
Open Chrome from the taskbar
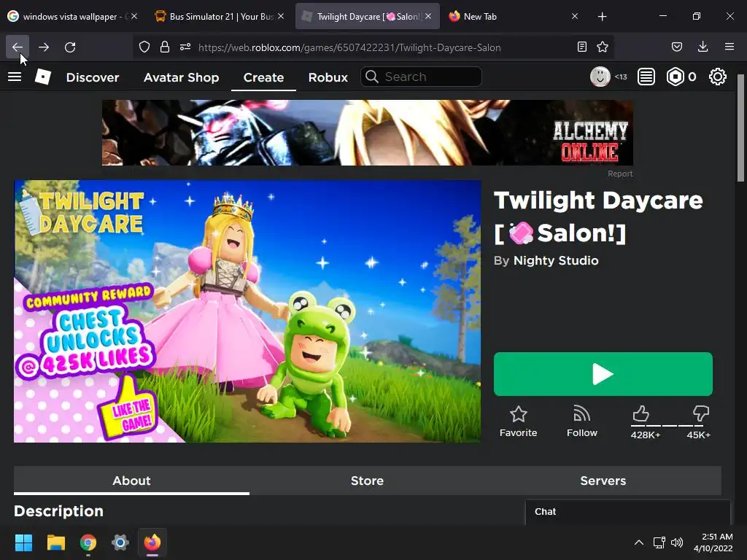click(x=88, y=542)
